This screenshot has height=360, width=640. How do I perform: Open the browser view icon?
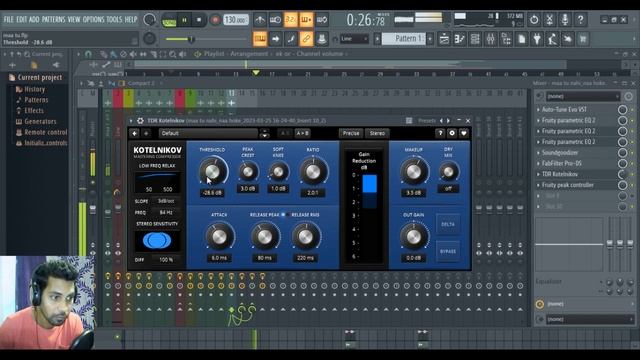coord(506,39)
